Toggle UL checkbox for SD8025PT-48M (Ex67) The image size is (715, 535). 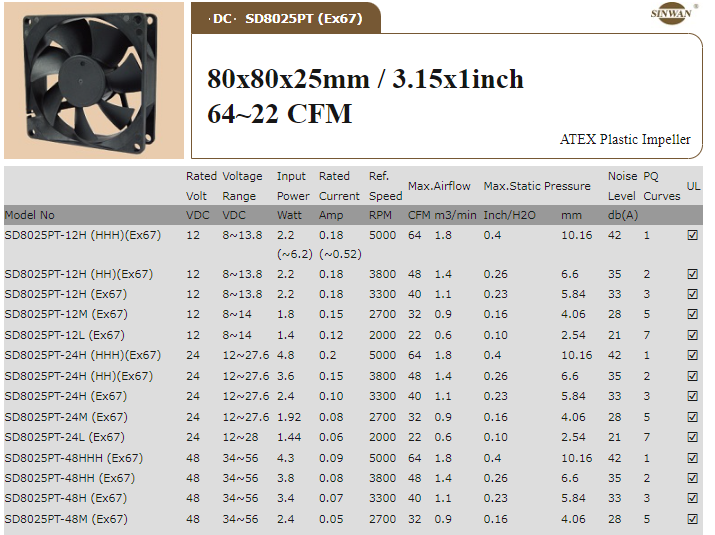(x=692, y=519)
